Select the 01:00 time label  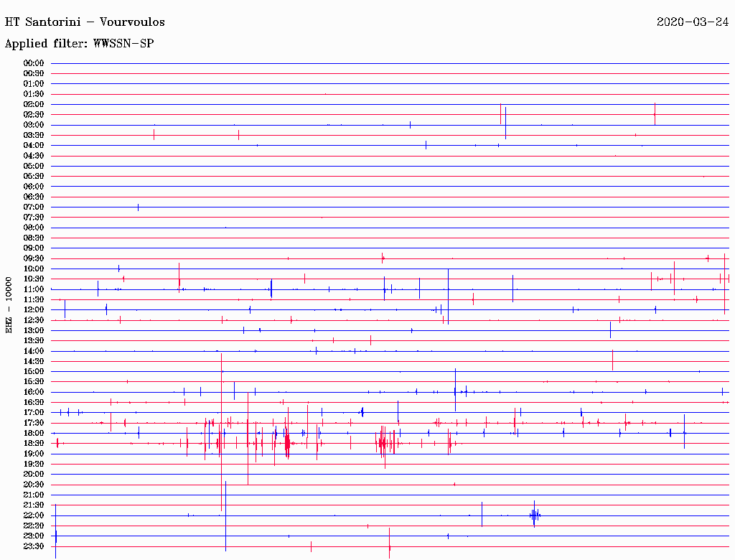point(34,84)
